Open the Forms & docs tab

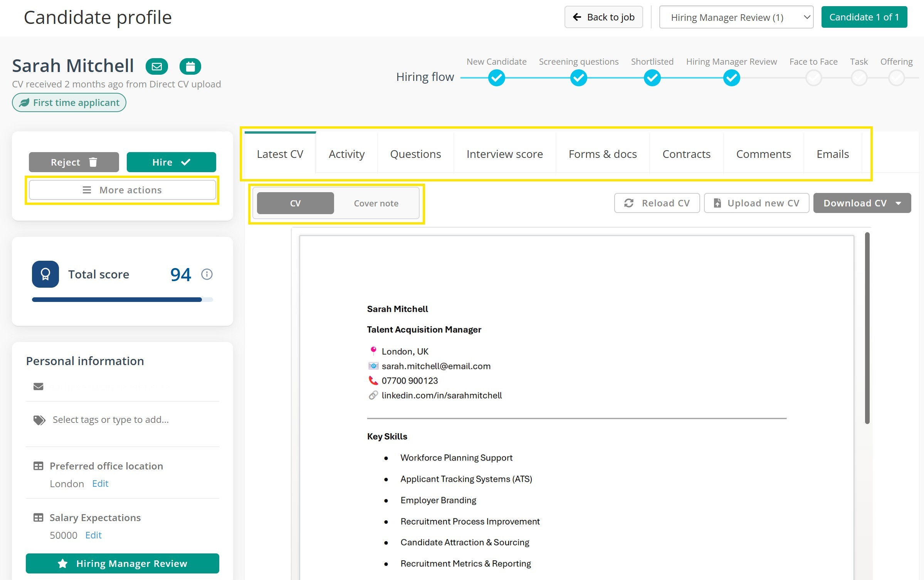pos(603,154)
